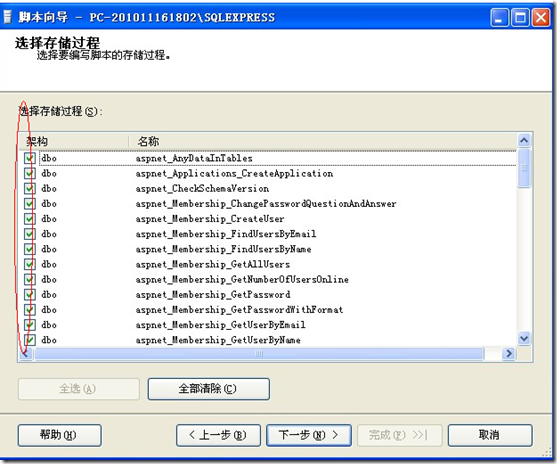Screen dimensions: 557x464
Task: Select row name aspnet_Membership_GetAllUsers
Action: (x=213, y=264)
